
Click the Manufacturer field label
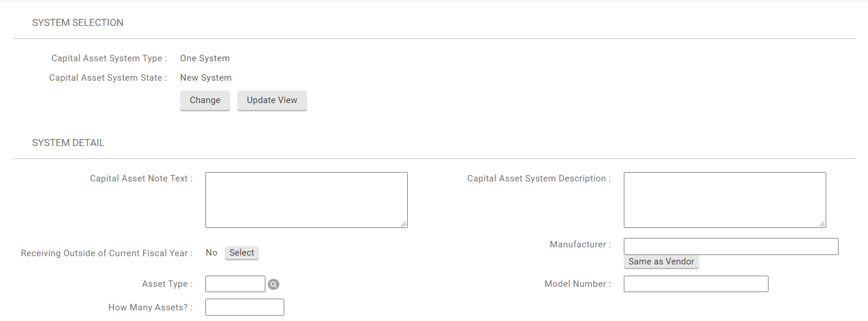point(580,244)
